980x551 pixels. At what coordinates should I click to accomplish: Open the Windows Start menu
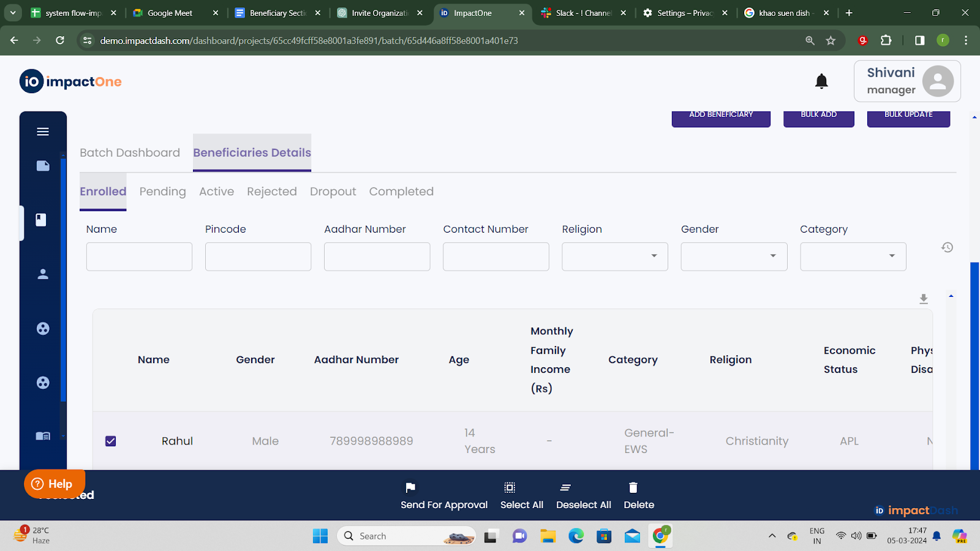[x=320, y=536]
